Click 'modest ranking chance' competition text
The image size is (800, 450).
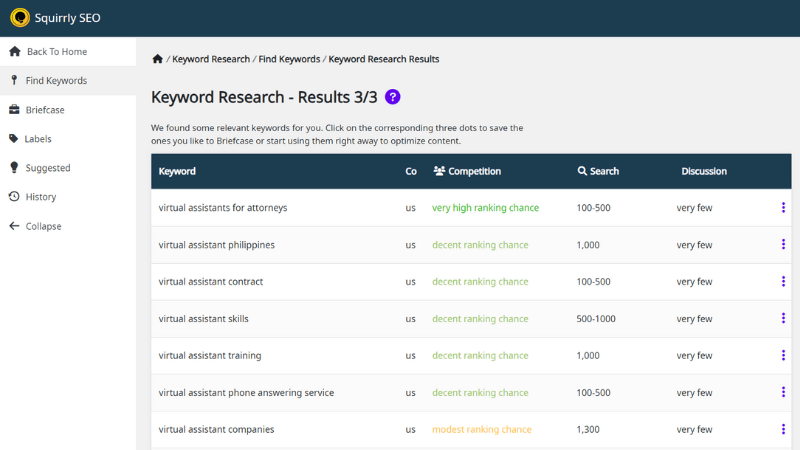[x=482, y=430]
